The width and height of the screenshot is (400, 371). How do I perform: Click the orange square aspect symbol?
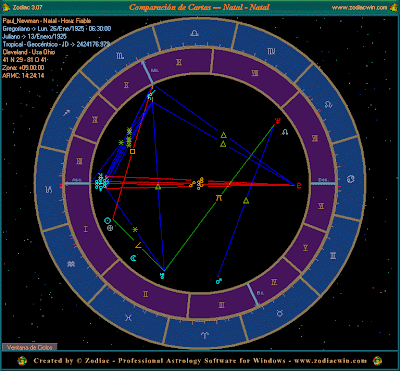(x=132, y=152)
